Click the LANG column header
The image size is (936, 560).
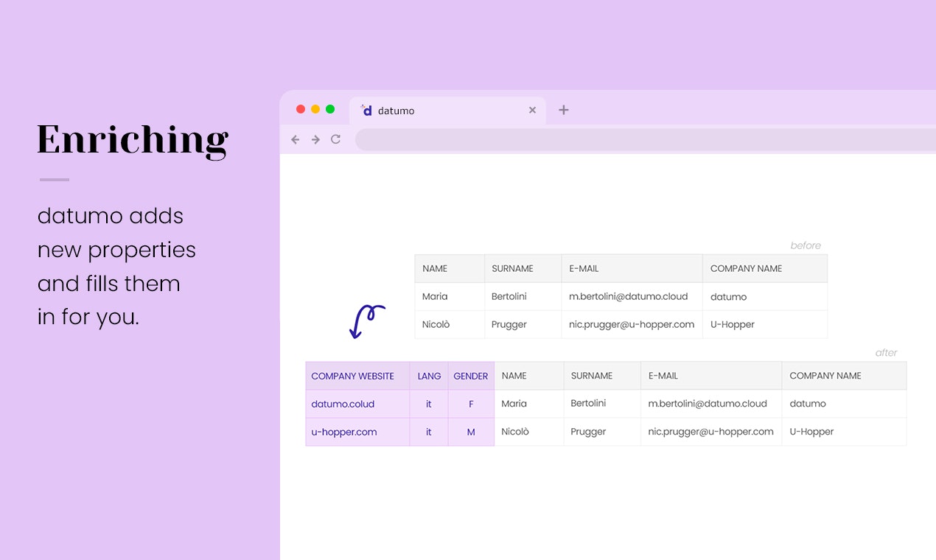(429, 376)
